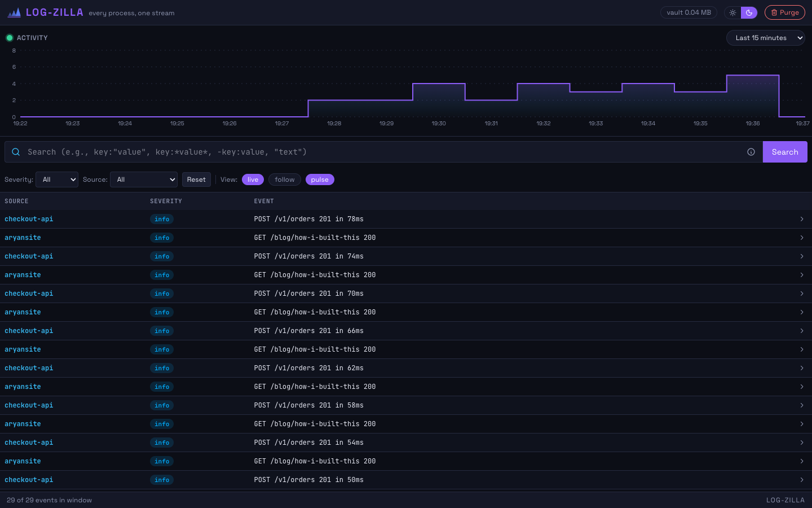This screenshot has height=508, width=812.
Task: Expand the POST /v1/orders 74ms row chevron
Action: pyautogui.click(x=802, y=256)
